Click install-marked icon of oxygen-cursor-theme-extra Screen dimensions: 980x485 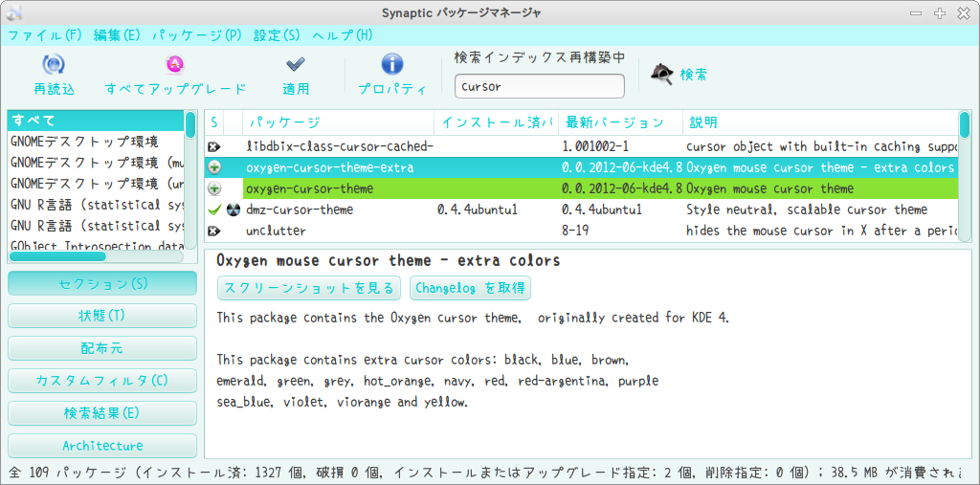pos(214,167)
